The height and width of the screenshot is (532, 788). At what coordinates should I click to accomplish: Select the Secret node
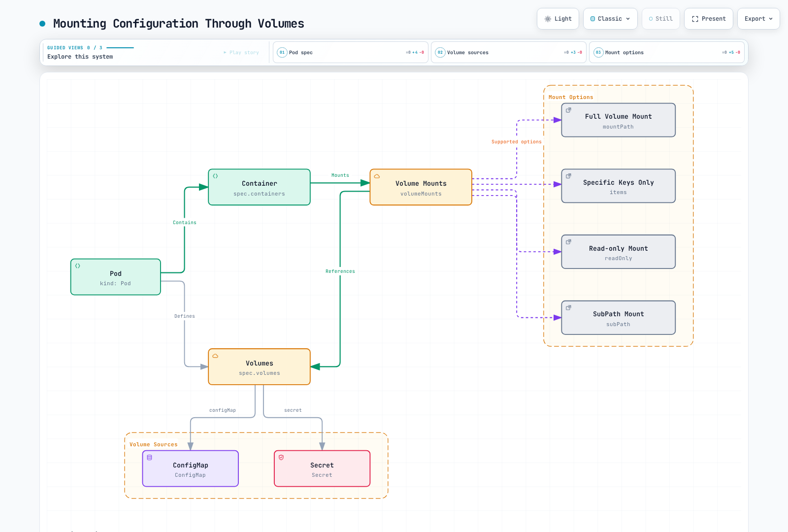(x=322, y=468)
